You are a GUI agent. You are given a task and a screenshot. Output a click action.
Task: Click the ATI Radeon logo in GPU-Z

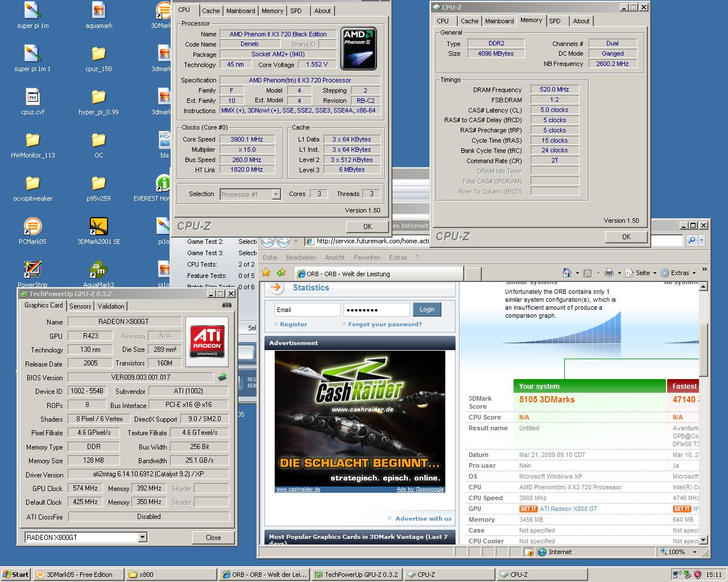point(207,341)
